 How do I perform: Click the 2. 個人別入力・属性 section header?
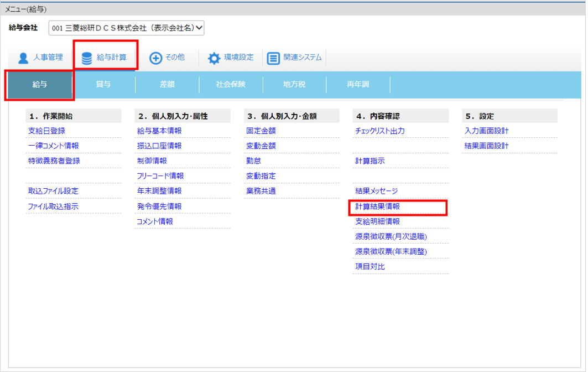(x=183, y=116)
